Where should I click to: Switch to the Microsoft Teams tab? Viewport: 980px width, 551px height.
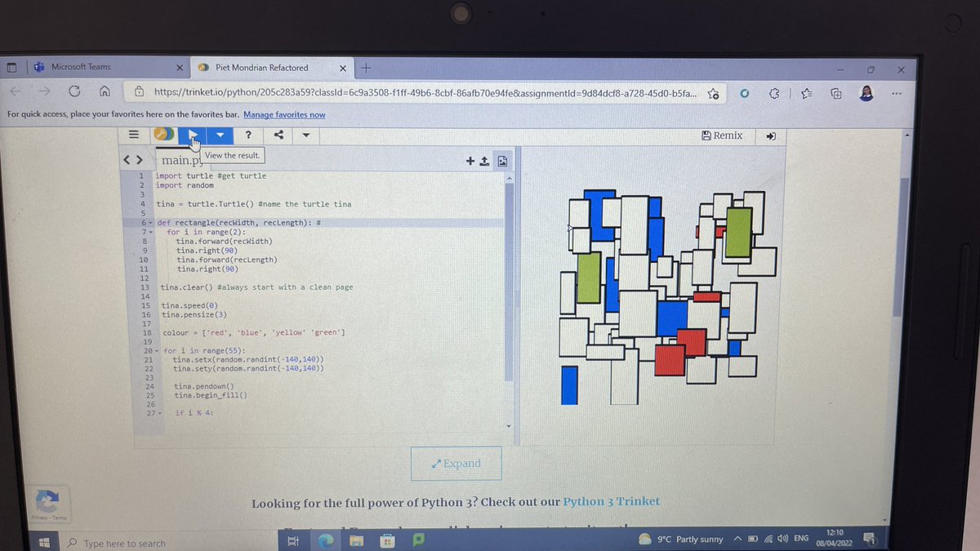tap(106, 67)
